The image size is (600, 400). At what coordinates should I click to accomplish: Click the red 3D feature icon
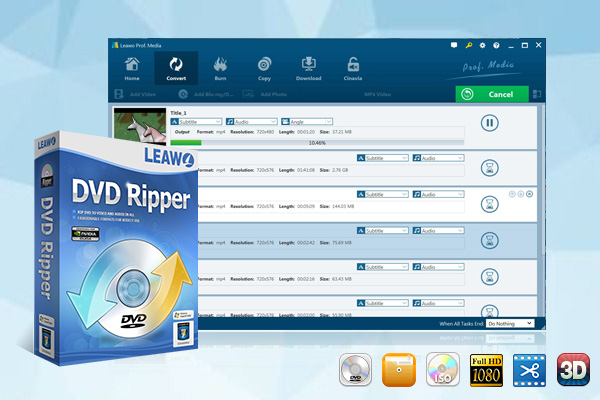coord(573,369)
